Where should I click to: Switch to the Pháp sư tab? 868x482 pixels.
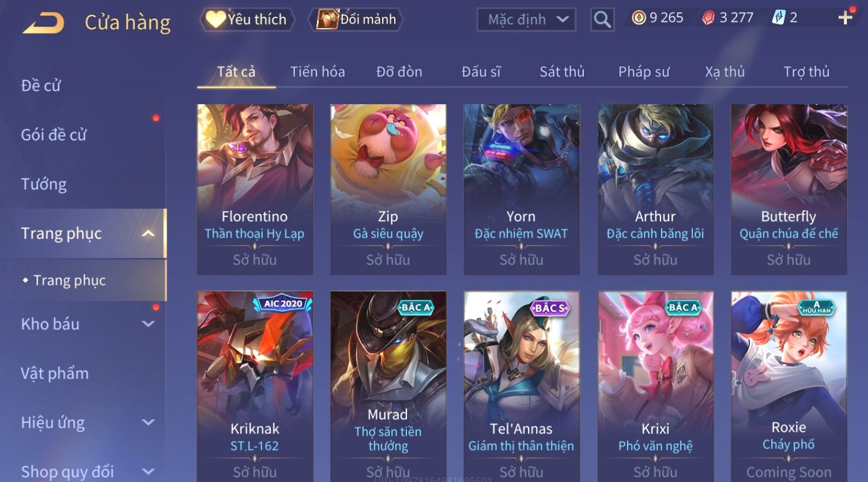pyautogui.click(x=644, y=71)
